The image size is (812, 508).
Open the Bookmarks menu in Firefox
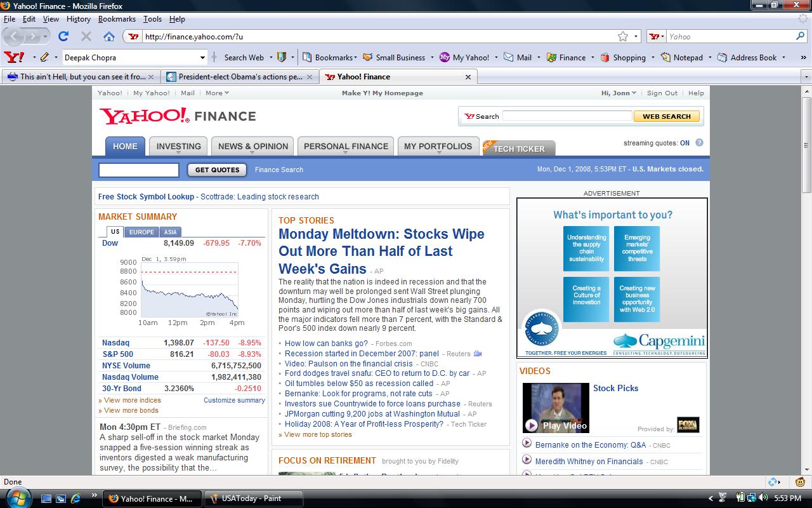coord(117,19)
